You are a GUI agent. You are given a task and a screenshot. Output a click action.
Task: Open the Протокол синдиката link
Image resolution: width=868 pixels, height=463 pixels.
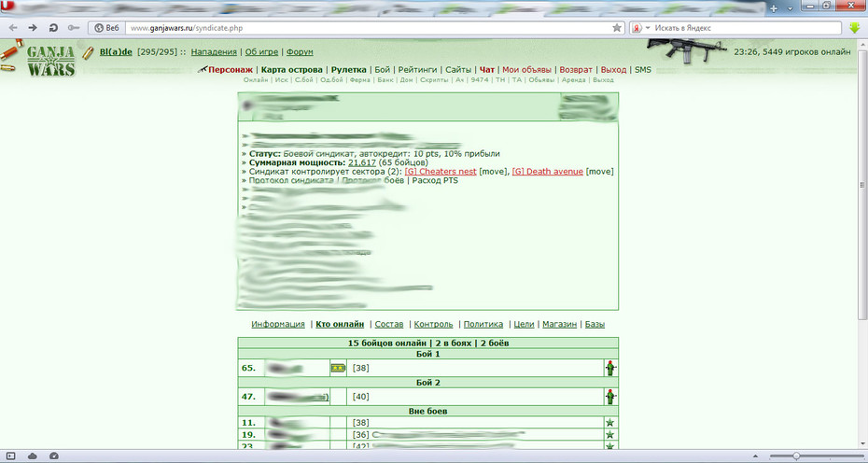pyautogui.click(x=291, y=180)
